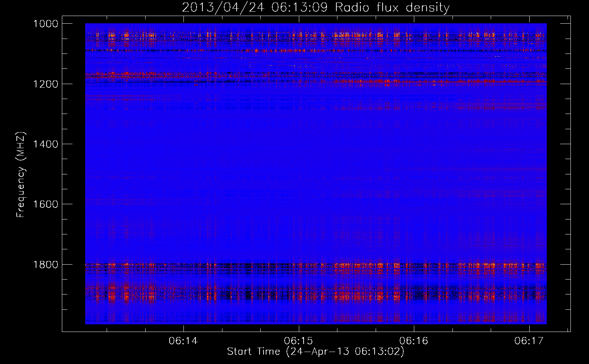
Task: Click the 1800 frequency tick label
Action: (46, 265)
